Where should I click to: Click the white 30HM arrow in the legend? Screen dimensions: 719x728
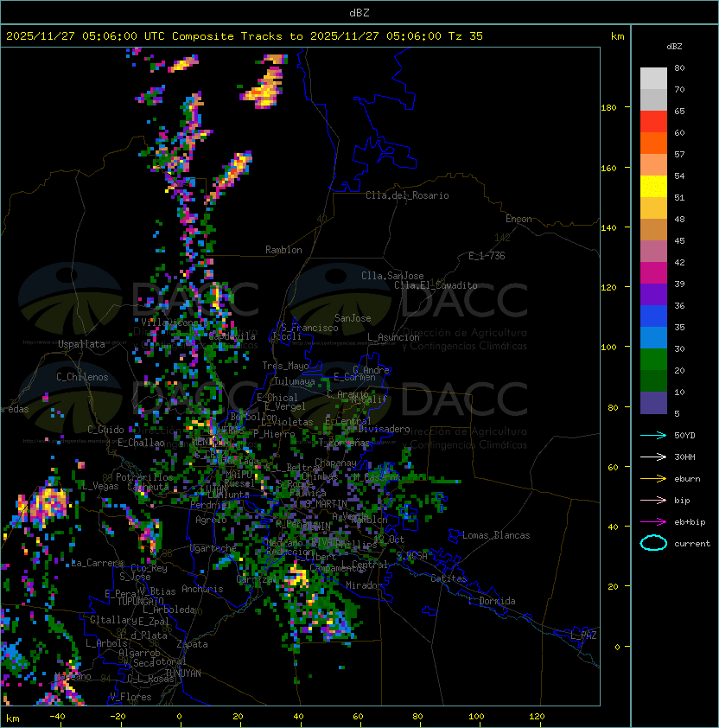tap(653, 457)
